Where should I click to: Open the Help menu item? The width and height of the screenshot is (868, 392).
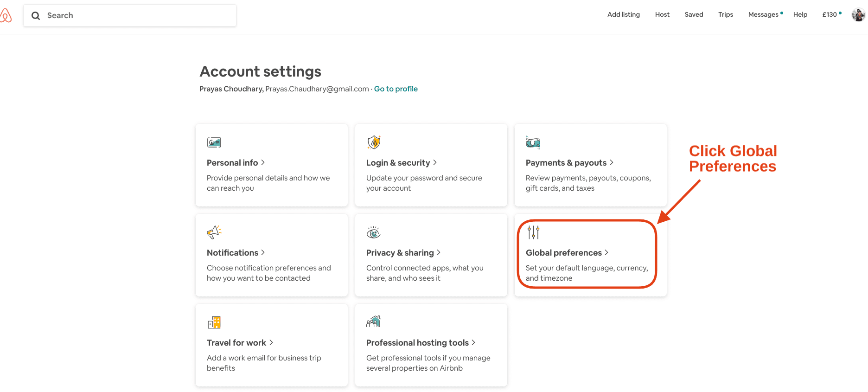pos(800,14)
